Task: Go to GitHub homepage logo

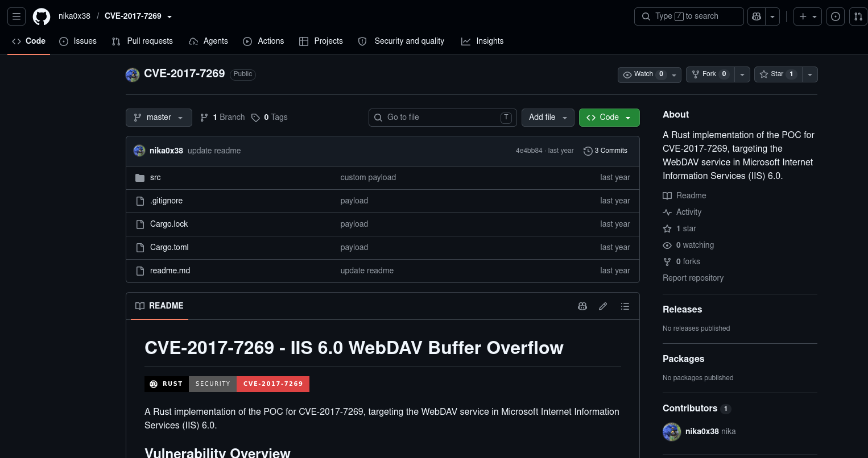Action: tap(42, 16)
